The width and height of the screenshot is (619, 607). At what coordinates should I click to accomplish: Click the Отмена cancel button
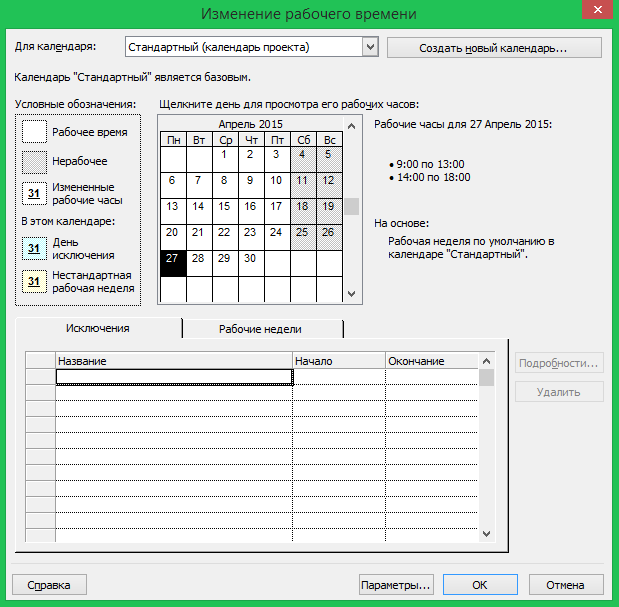tap(565, 585)
